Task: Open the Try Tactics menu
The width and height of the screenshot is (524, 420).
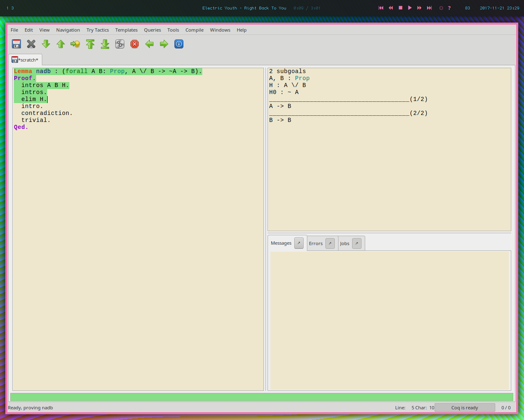Action: [98, 30]
